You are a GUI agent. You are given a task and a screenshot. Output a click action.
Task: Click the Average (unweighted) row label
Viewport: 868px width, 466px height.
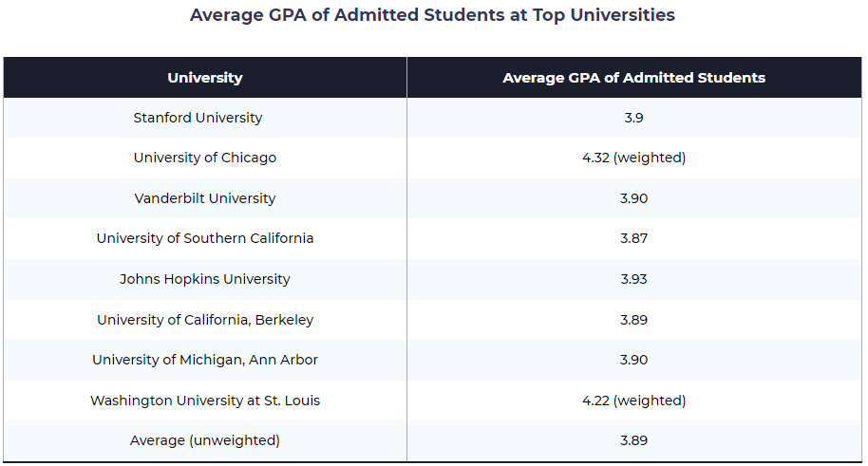pos(205,440)
